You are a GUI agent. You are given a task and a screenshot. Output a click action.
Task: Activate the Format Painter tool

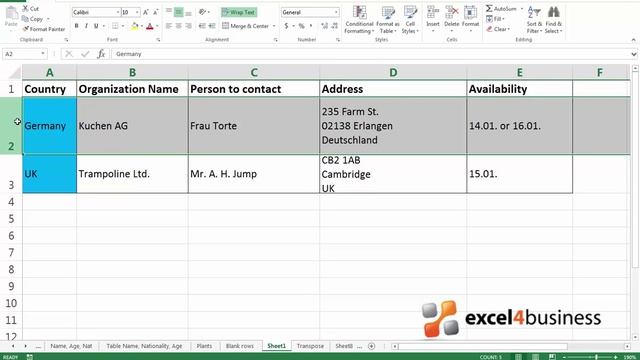(x=44, y=29)
